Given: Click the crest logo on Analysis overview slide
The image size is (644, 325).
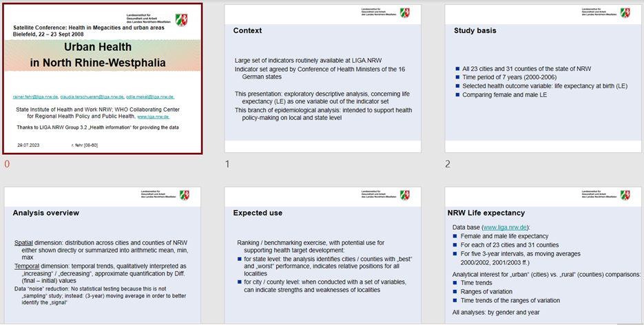Looking at the screenshot, I should click(x=185, y=195).
